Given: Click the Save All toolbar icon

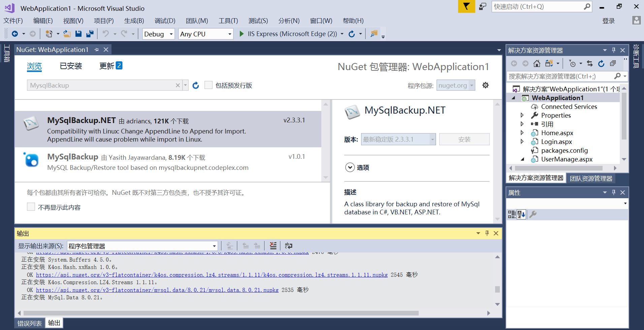Looking at the screenshot, I should 90,34.
